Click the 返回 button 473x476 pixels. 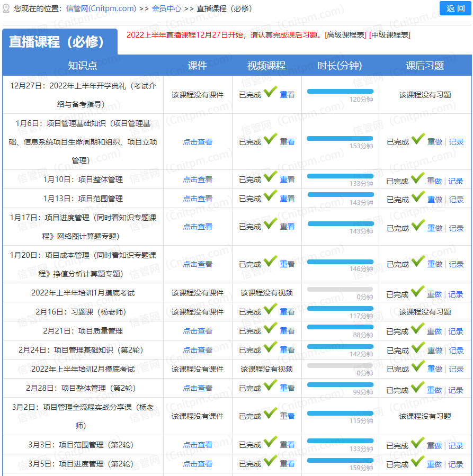pos(455,8)
